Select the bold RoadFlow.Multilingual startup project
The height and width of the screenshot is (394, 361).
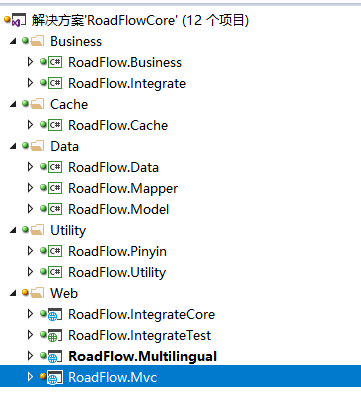(143, 357)
